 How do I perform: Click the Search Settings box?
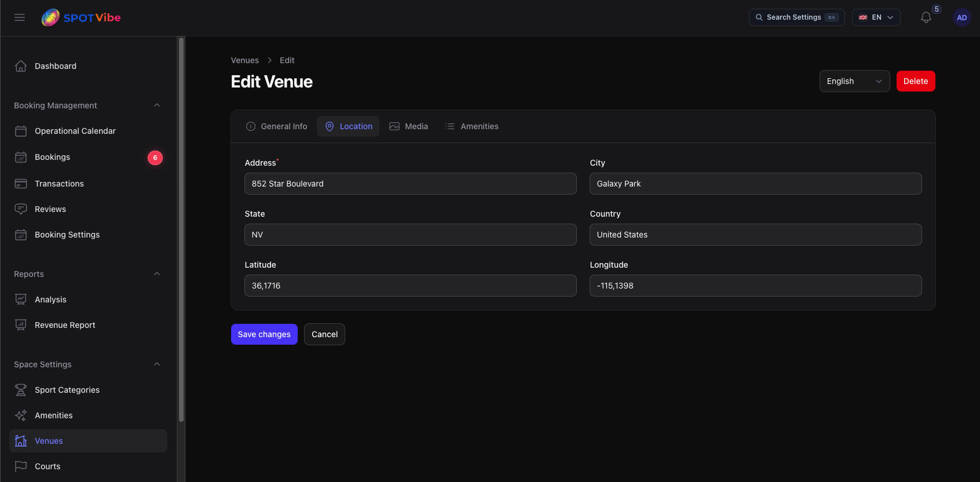click(797, 17)
